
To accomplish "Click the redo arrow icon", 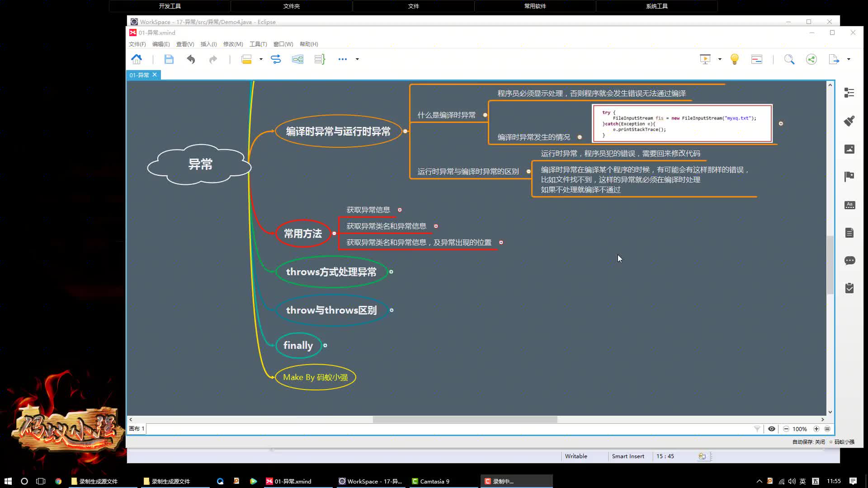I will [x=213, y=59].
